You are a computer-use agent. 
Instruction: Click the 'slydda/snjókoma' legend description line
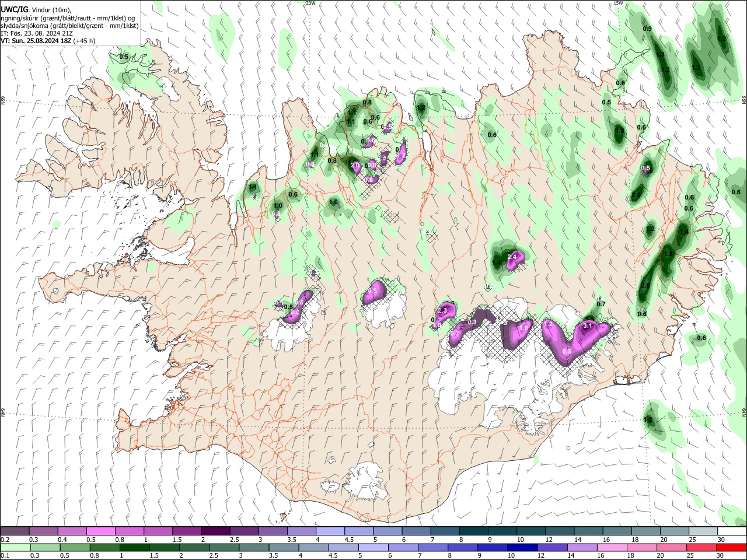coord(69,26)
